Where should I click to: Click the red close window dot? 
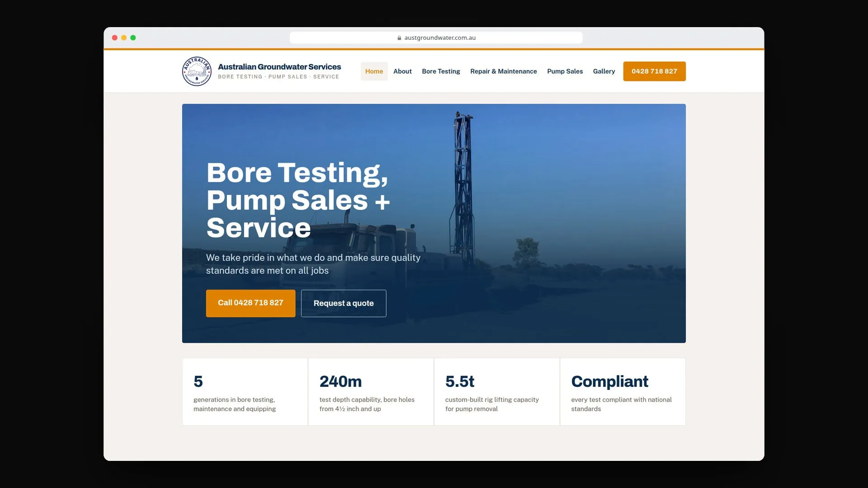[115, 38]
